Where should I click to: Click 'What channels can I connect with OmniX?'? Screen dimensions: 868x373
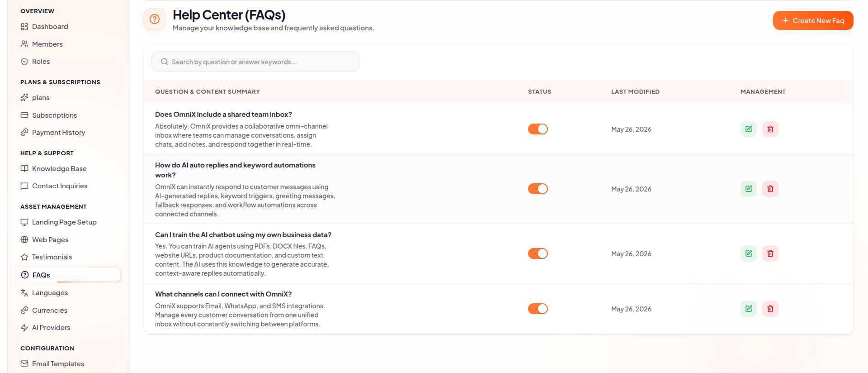223,294
